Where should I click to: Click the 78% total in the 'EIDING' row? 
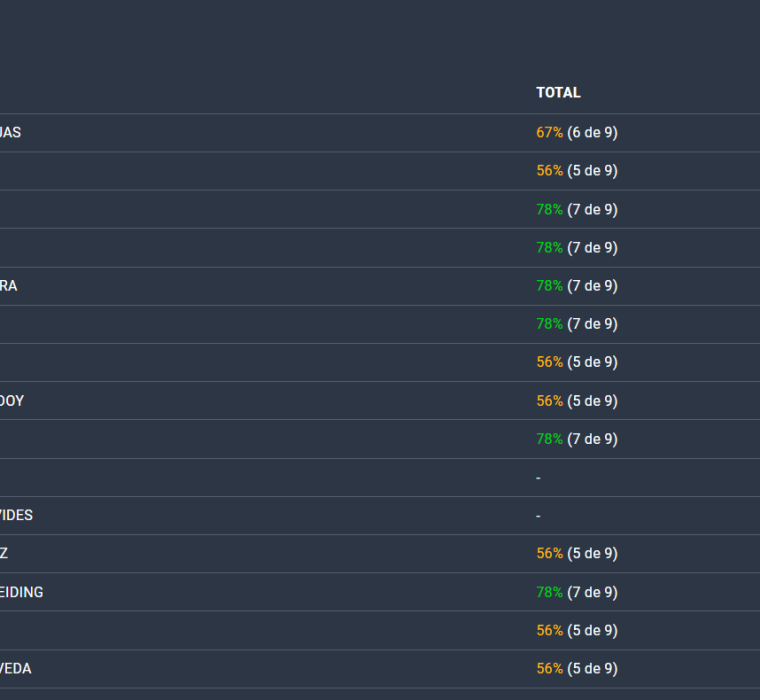click(x=549, y=592)
